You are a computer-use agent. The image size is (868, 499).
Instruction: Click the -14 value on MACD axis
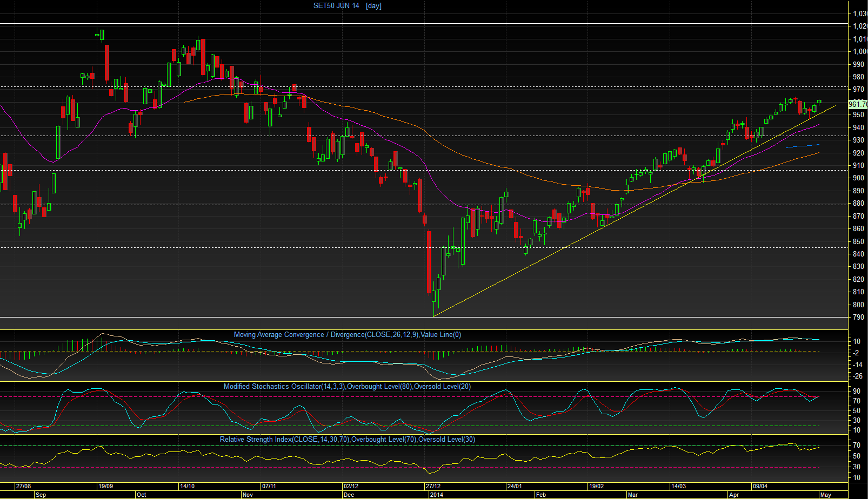coord(858,365)
